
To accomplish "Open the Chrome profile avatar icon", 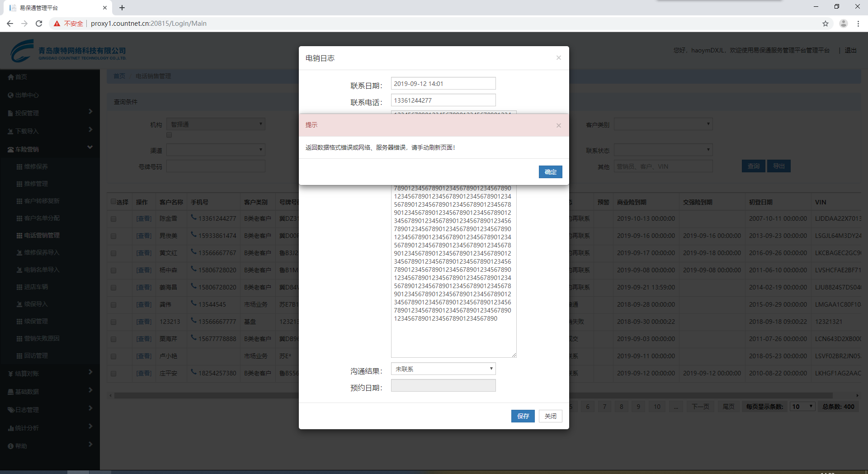I will (x=843, y=24).
